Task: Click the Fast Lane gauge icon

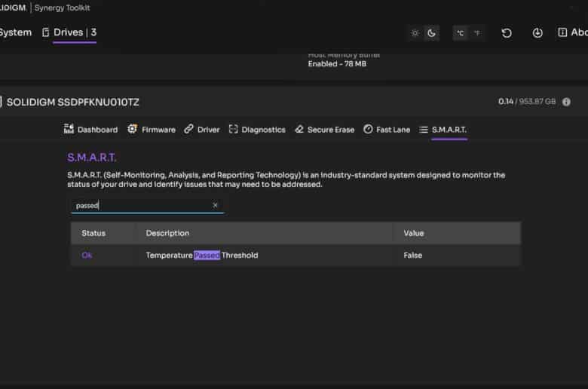Action: pyautogui.click(x=368, y=129)
